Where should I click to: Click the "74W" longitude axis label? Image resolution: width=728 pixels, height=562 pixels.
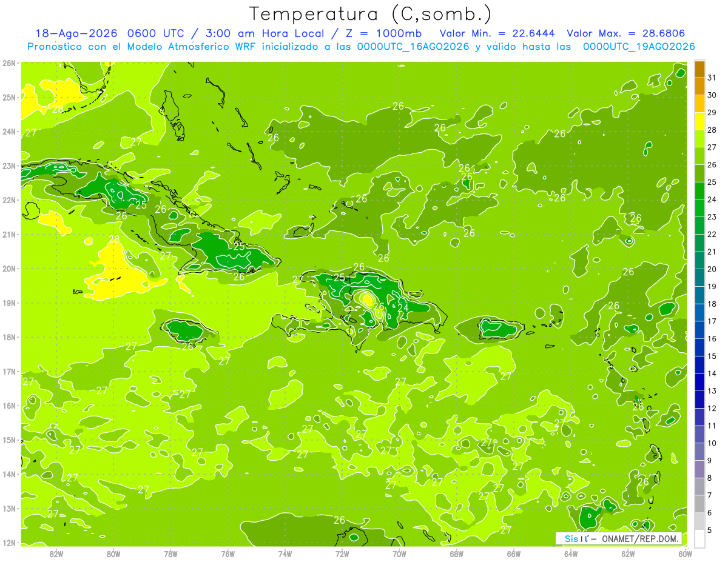[285, 554]
